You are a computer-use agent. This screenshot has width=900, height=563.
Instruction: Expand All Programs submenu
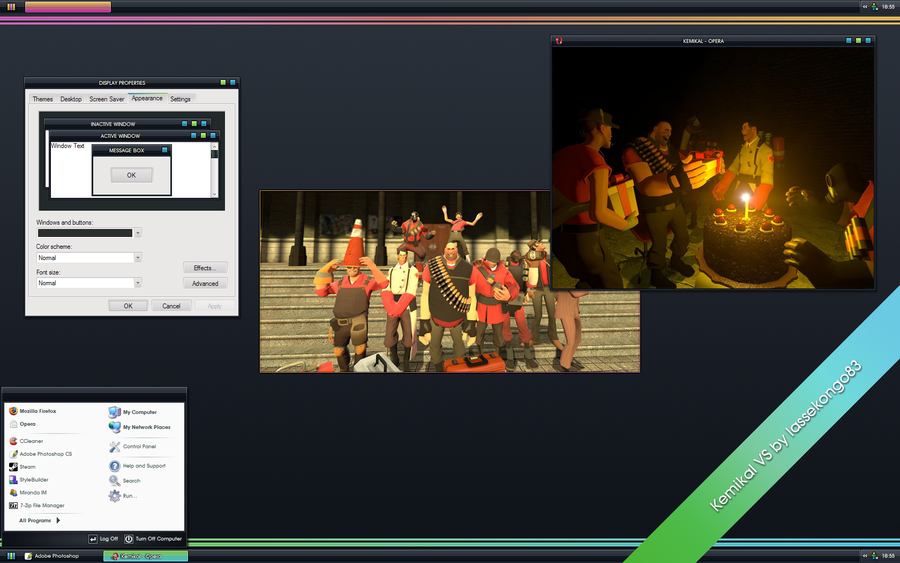[39, 521]
